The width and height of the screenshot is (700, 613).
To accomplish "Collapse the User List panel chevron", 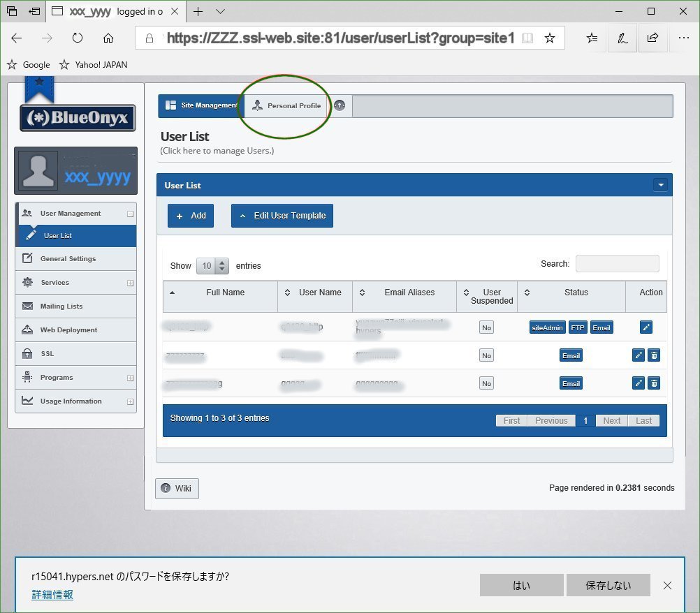I will (660, 184).
